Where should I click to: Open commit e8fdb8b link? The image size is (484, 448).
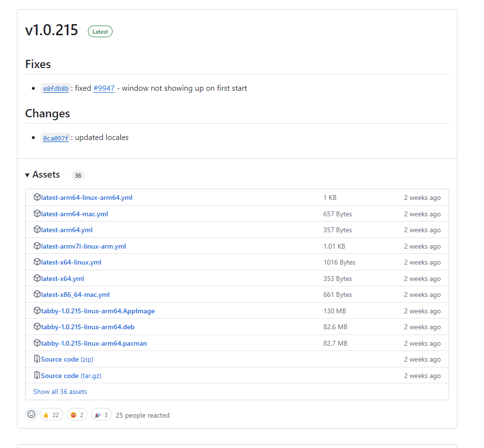(56, 88)
